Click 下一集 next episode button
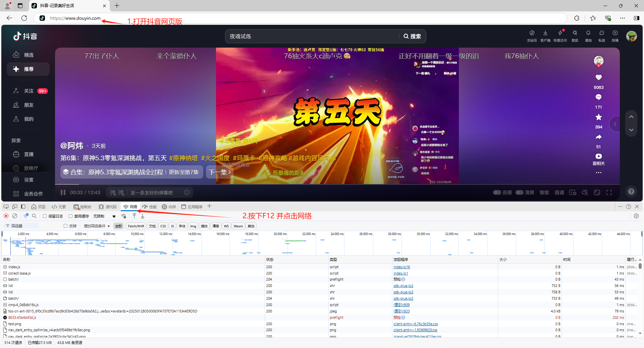Viewport: 644px width, 348px height. tap(220, 172)
